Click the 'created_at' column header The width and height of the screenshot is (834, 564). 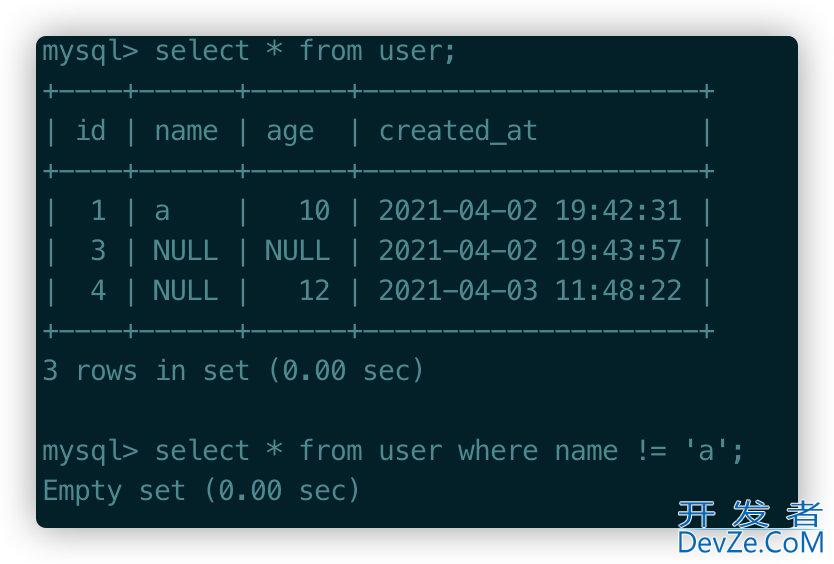click(x=458, y=131)
